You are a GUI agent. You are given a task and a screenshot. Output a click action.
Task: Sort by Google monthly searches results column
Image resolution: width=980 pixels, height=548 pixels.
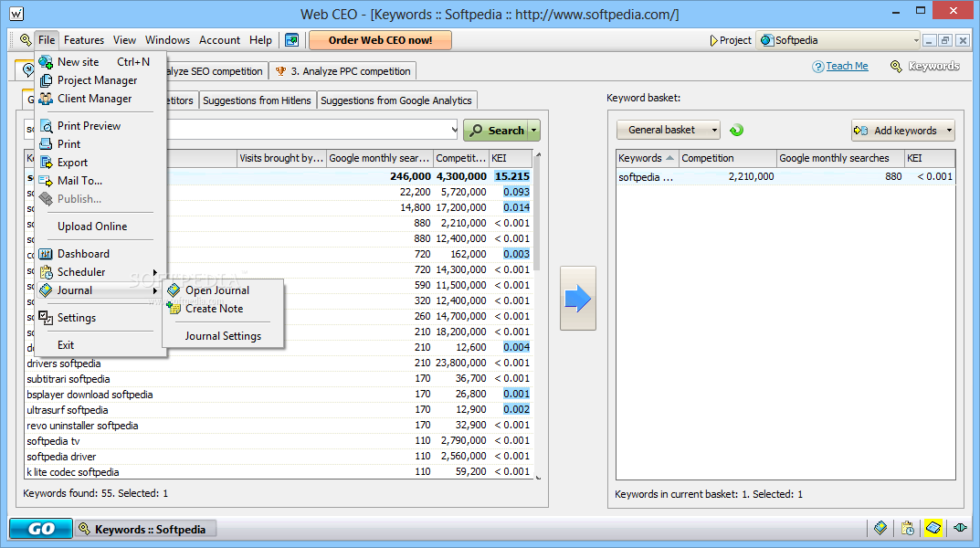[379, 158]
